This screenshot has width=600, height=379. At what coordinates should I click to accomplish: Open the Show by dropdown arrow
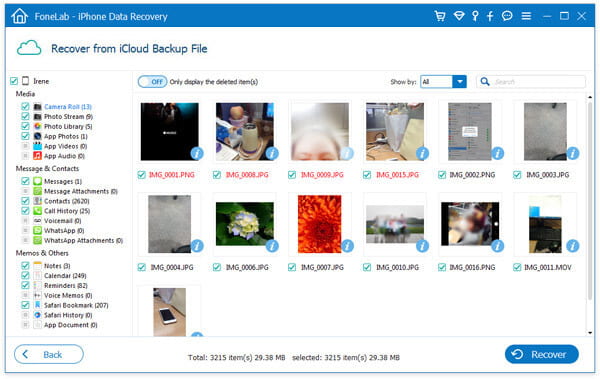click(x=460, y=82)
